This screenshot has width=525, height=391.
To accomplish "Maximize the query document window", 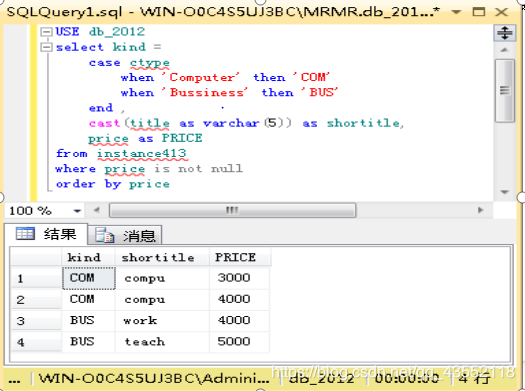I will [478, 12].
